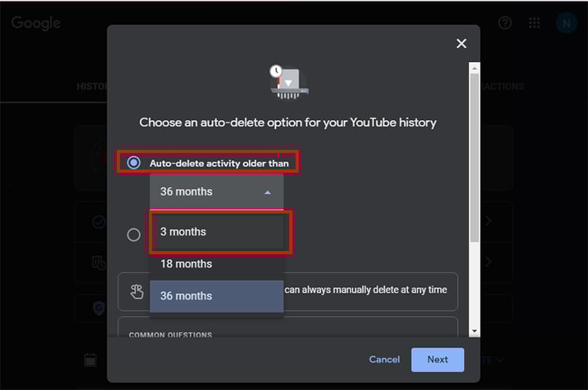Click the Google logo
Screen dimensions: 588x390
tap(36, 23)
